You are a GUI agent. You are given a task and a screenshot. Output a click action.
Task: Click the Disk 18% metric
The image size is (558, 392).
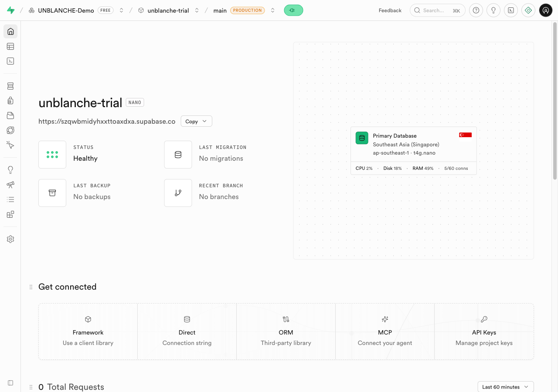(x=392, y=169)
